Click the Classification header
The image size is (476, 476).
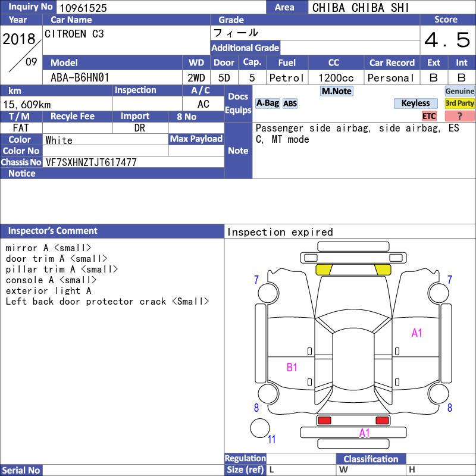click(371, 459)
